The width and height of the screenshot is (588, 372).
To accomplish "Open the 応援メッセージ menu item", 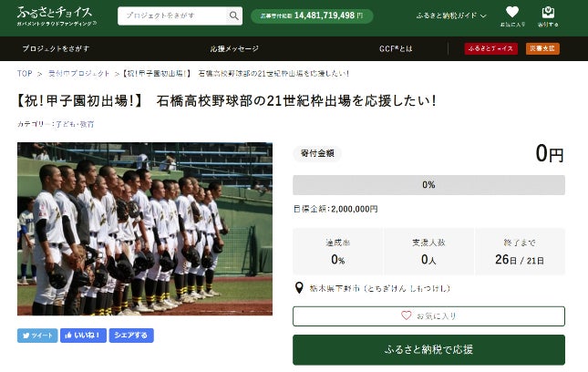I will pyautogui.click(x=234, y=48).
